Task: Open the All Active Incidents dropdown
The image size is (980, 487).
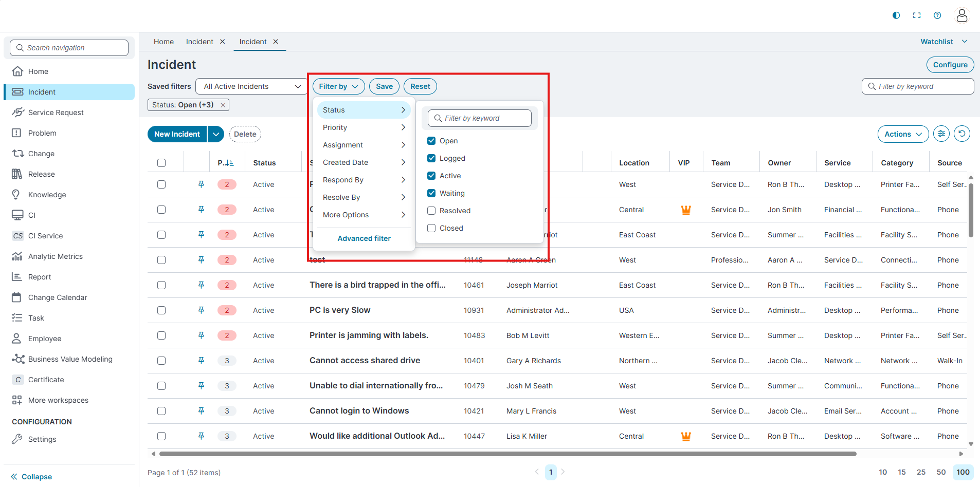Action: coord(252,86)
